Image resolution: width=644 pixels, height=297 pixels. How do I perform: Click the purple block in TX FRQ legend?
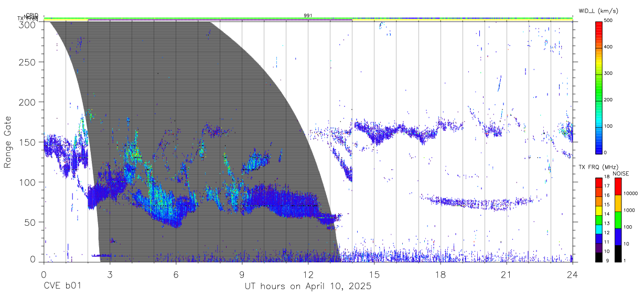598,247
